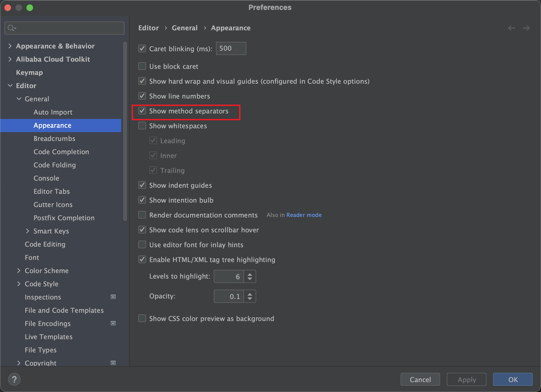Select Code Folding in sidebar
This screenshot has height=392, width=541.
pos(55,165)
